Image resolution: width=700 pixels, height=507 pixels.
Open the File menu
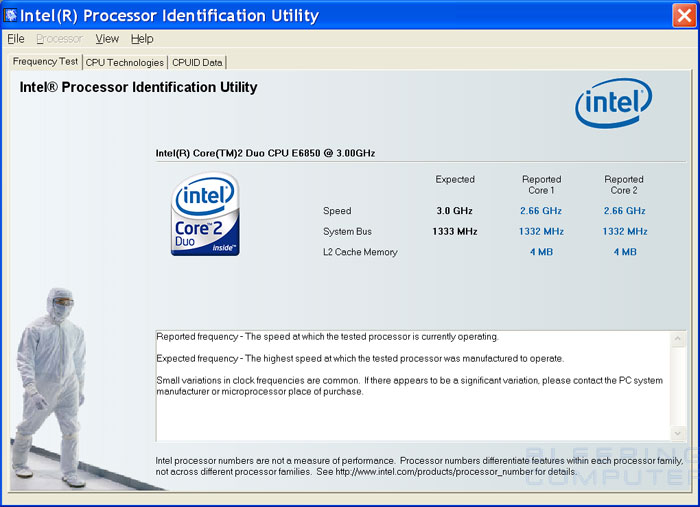coord(16,39)
